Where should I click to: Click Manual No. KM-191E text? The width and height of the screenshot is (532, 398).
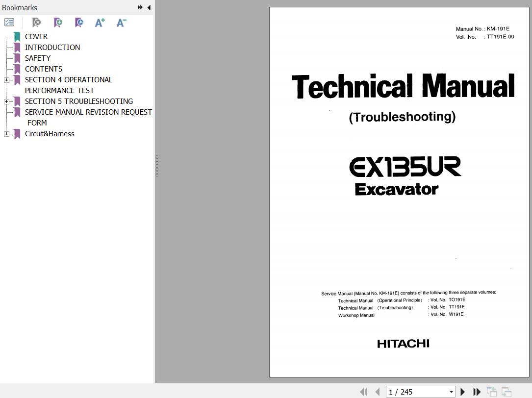point(482,29)
